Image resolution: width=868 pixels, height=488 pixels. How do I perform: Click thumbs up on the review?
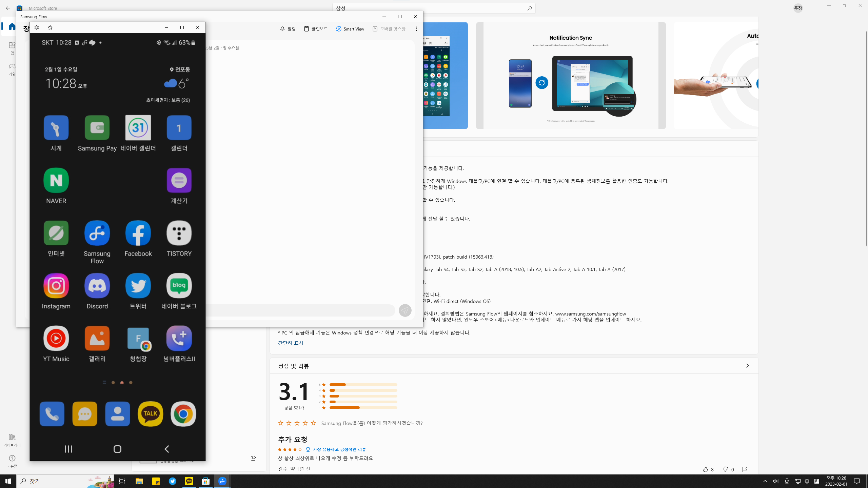[706, 469]
